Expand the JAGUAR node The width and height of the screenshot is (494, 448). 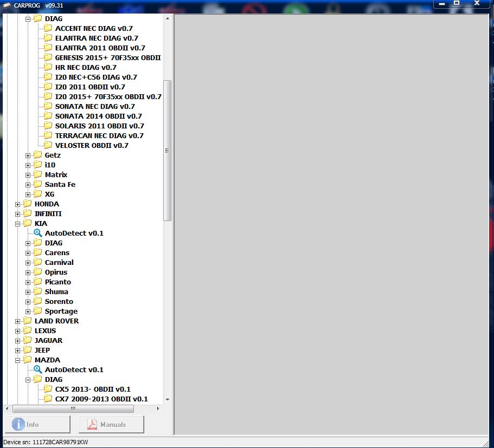point(18,341)
